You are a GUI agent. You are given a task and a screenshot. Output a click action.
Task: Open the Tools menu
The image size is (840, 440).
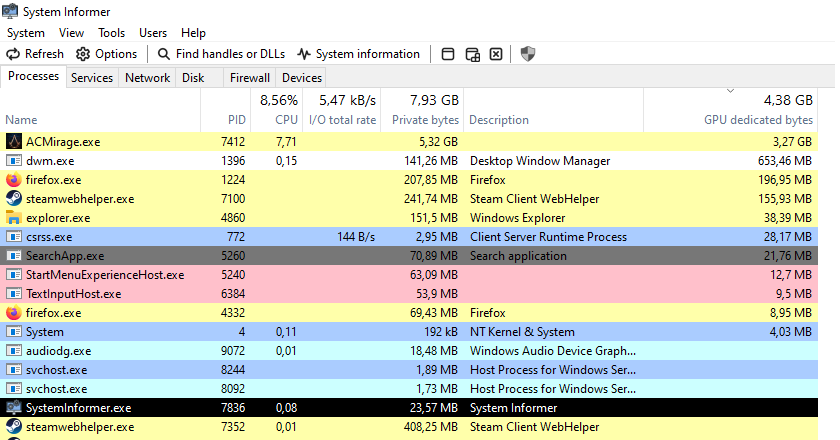tap(112, 33)
